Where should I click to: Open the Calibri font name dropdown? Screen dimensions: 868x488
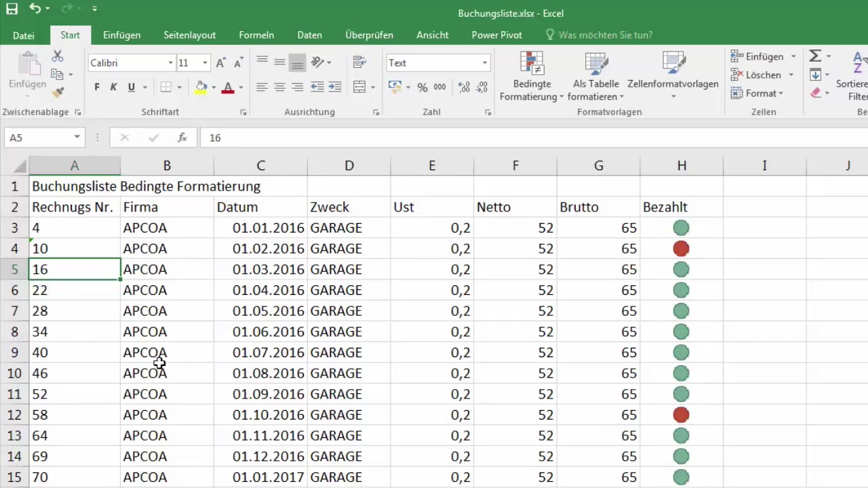click(x=170, y=63)
